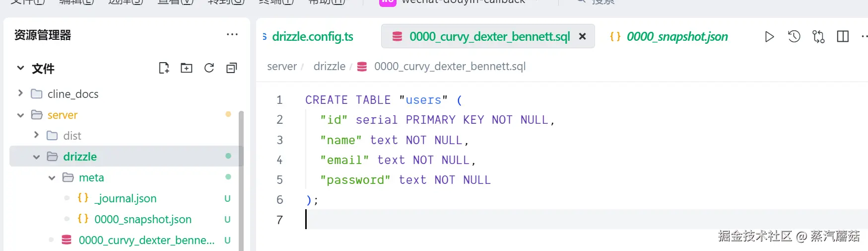Collapse the server folder

20,115
